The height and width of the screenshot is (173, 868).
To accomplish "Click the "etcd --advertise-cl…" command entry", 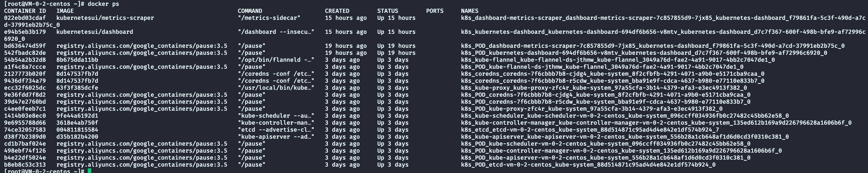I will coord(276,130).
